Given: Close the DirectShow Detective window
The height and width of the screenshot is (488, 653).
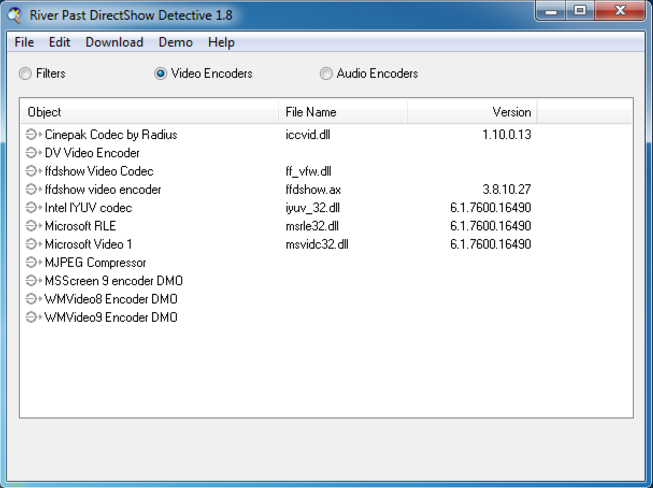Looking at the screenshot, I should pos(620,10).
